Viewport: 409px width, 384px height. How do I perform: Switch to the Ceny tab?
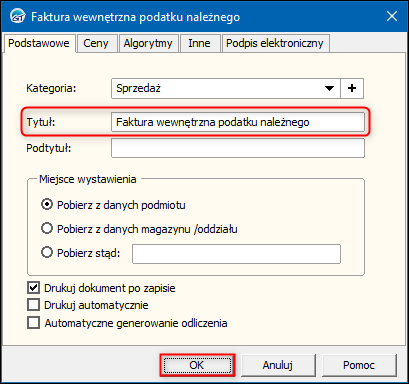(96, 43)
